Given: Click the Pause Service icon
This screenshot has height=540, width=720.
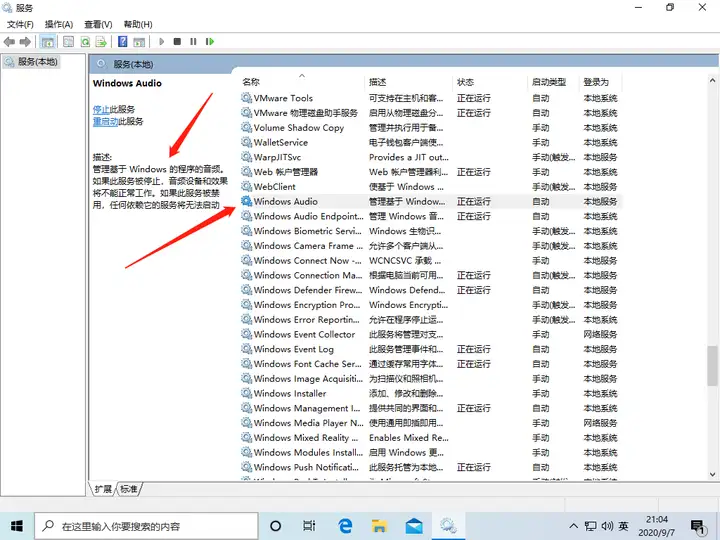Looking at the screenshot, I should (x=193, y=42).
